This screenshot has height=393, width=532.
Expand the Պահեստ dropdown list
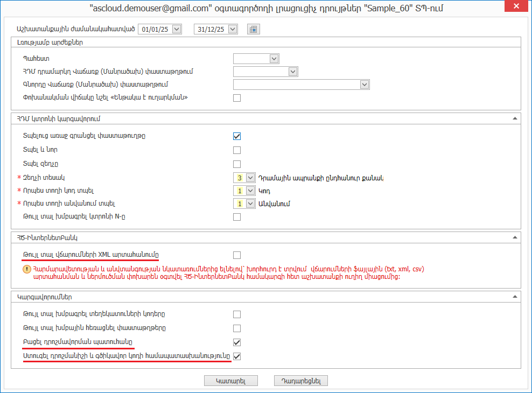[x=274, y=58]
